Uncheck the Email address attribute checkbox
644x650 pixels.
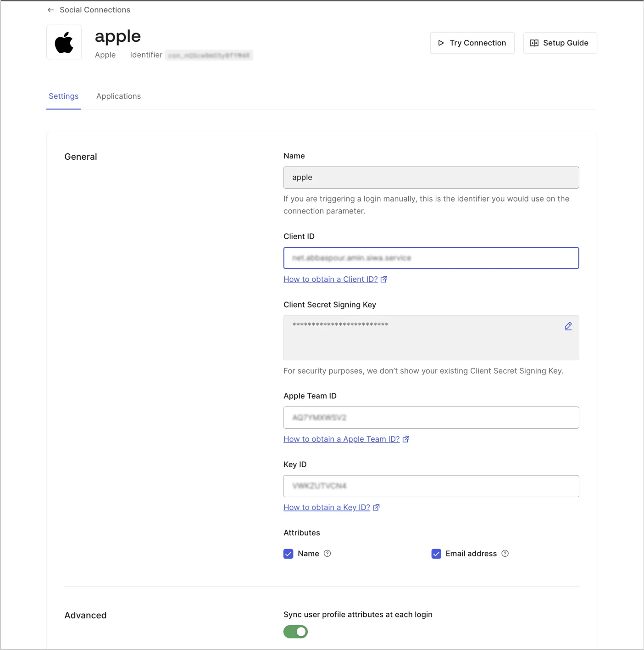pyautogui.click(x=436, y=554)
